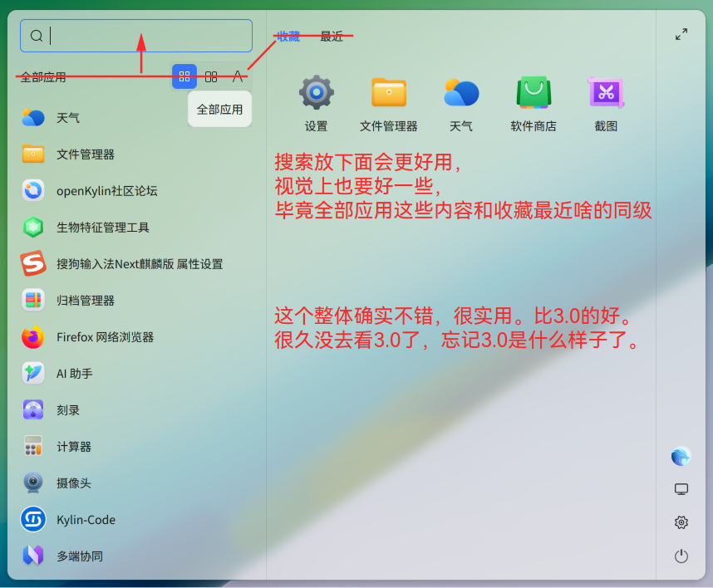Open 搜狗输入法Next麒麟版 属性设置

tap(136, 263)
